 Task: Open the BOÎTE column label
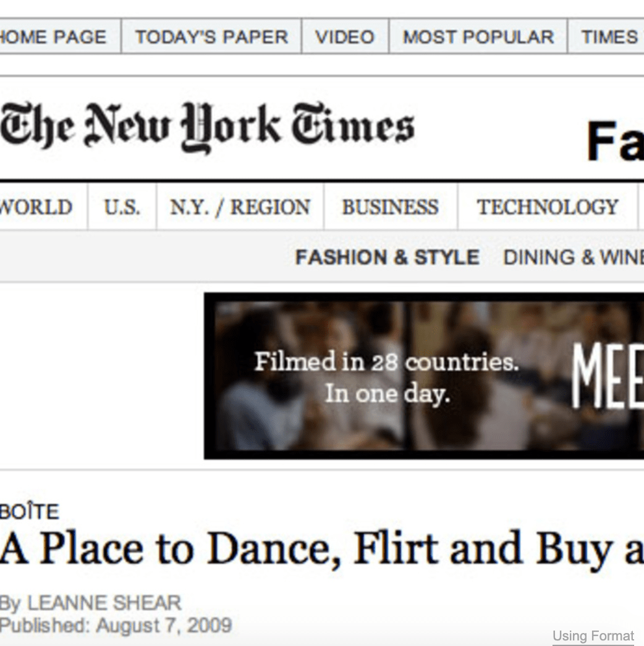pos(29,511)
